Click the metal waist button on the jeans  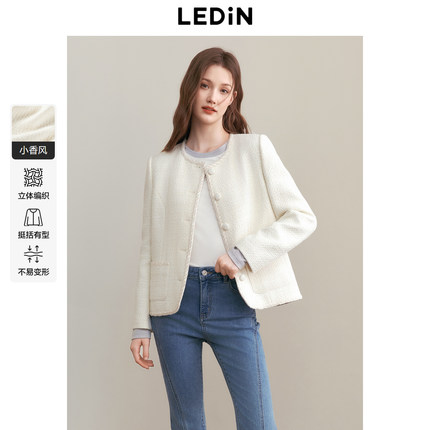click(x=204, y=274)
